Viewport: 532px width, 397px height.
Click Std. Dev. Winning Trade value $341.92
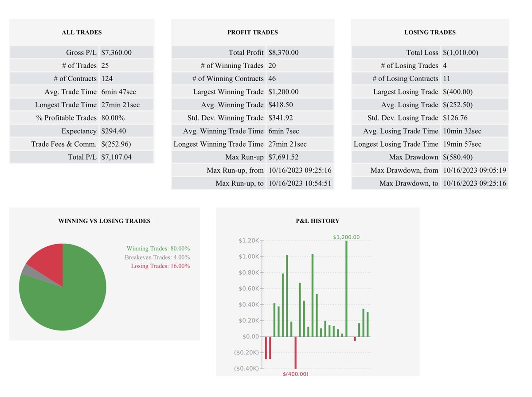click(x=280, y=118)
